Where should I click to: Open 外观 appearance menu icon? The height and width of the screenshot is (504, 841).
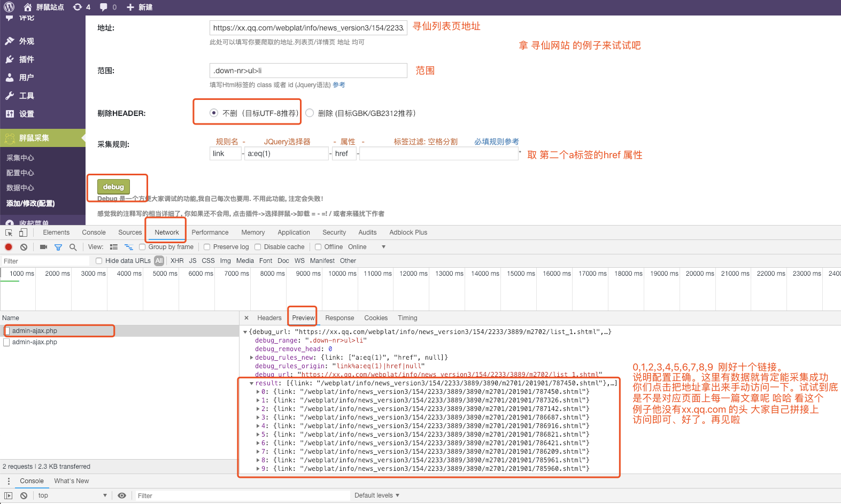pyautogui.click(x=10, y=41)
